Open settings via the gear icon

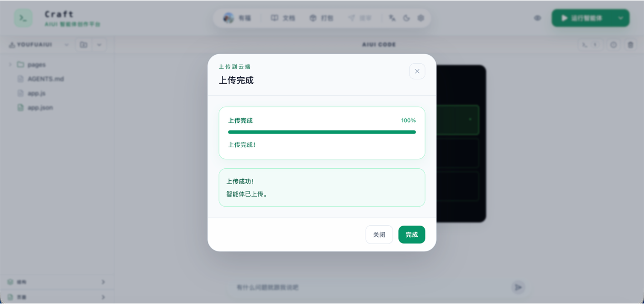(x=421, y=18)
